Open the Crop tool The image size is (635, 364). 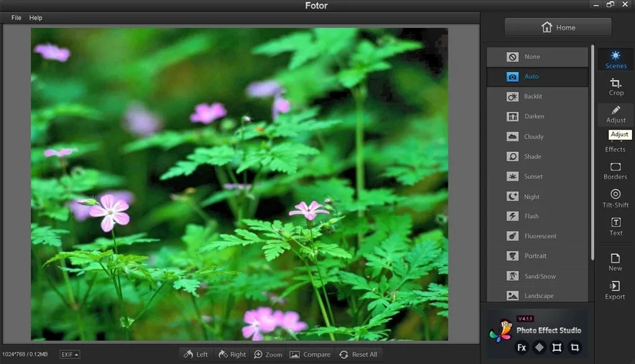[616, 87]
